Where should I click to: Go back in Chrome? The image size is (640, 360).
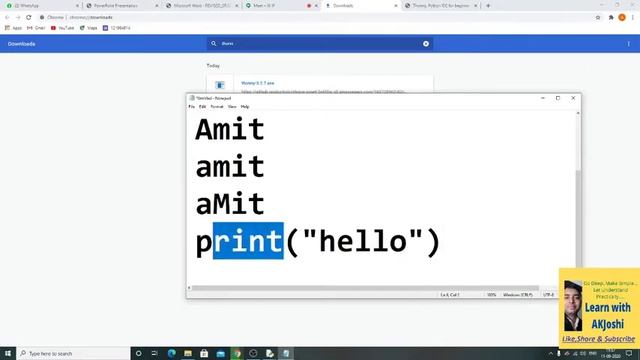click(x=7, y=18)
